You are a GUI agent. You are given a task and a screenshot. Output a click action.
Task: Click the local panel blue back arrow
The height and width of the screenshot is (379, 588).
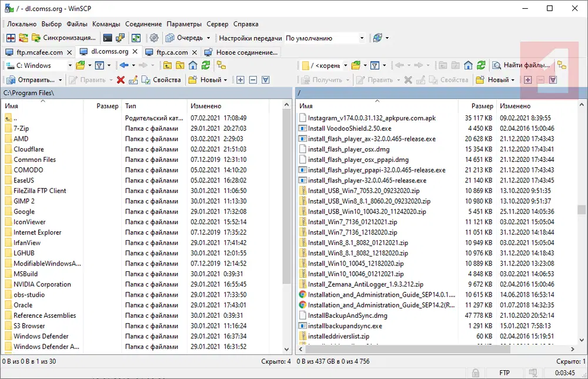click(x=124, y=65)
